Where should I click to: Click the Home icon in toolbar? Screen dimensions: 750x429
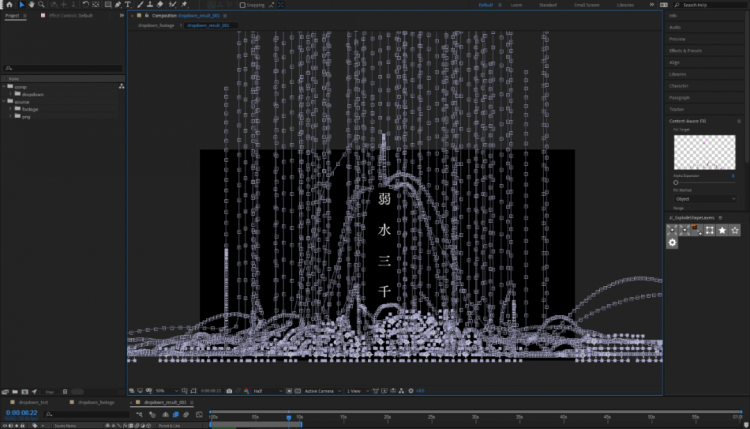click(x=9, y=4)
